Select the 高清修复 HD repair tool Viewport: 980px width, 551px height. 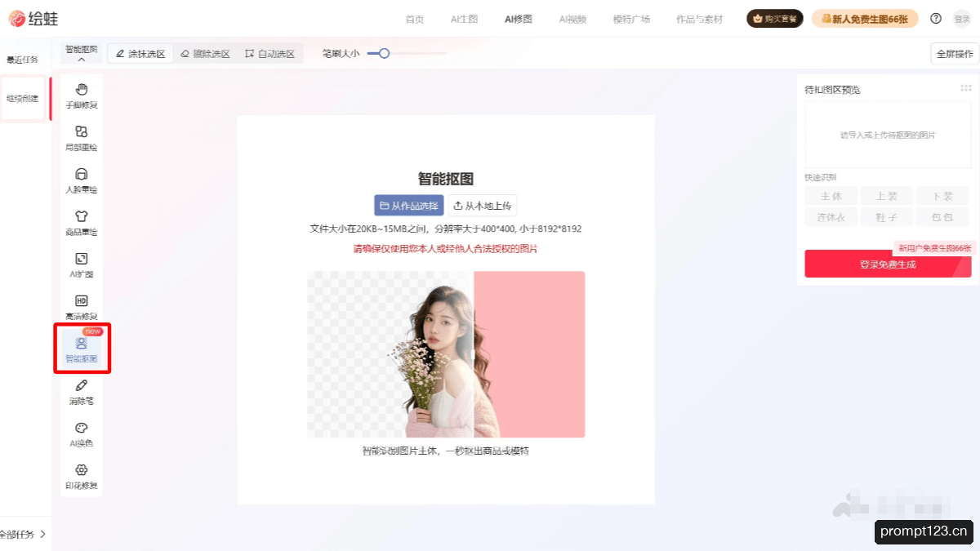point(82,307)
